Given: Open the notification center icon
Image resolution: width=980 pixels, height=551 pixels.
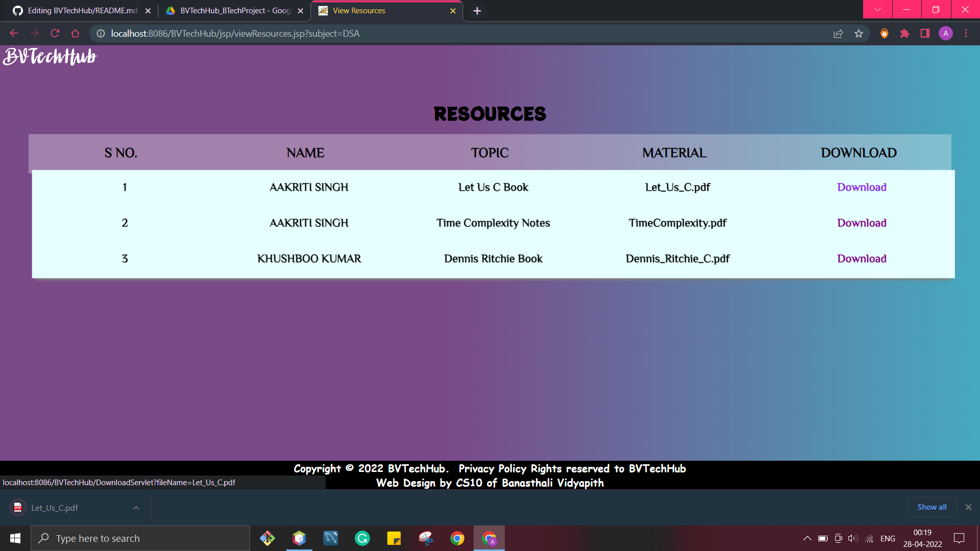Looking at the screenshot, I should coord(959,538).
